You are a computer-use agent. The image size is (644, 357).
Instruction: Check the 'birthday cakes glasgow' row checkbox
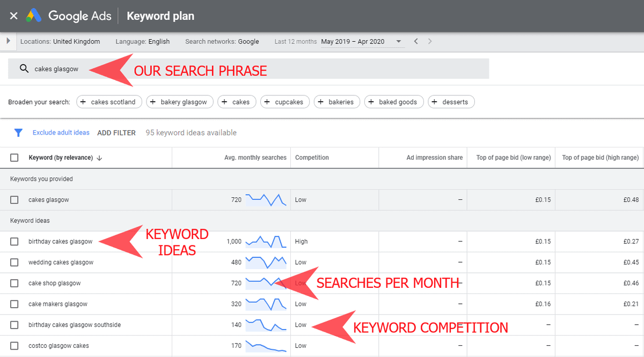14,241
